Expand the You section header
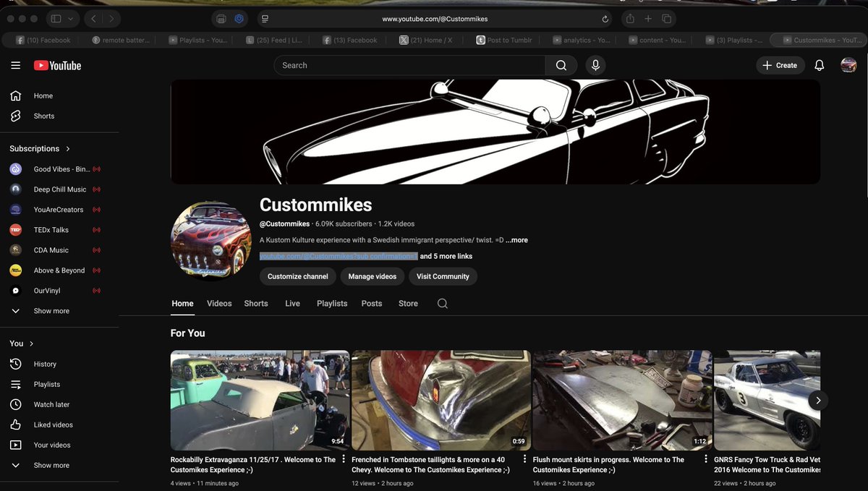 point(22,343)
